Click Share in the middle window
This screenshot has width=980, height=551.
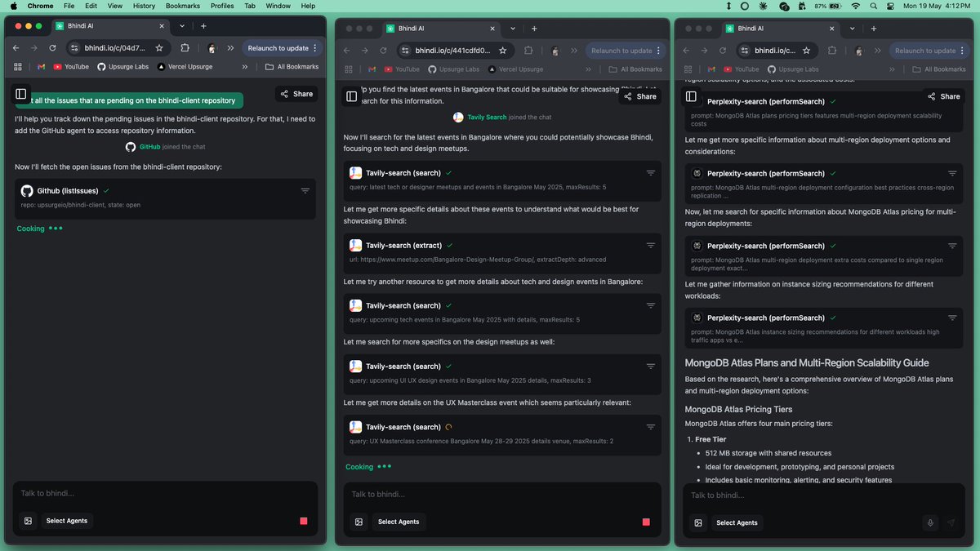639,96
